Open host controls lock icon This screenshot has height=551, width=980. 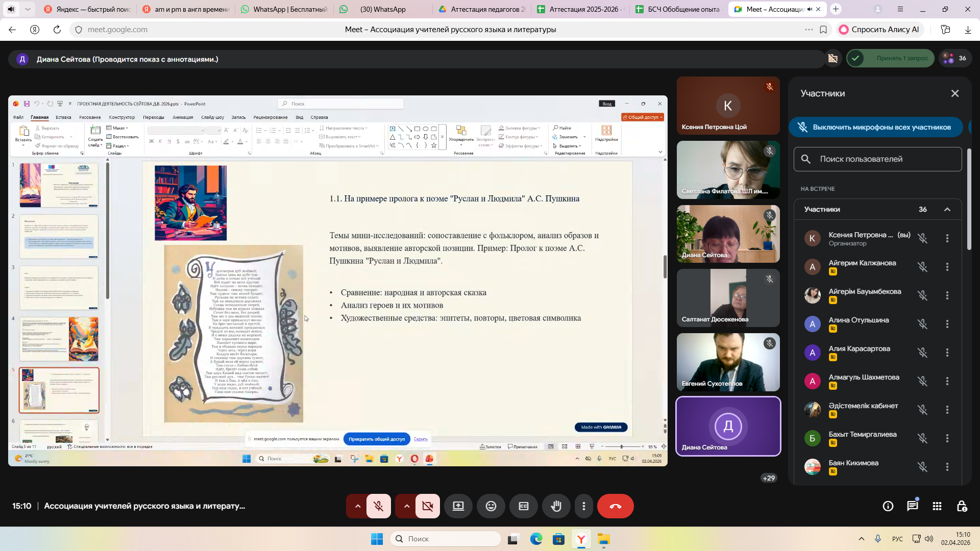pyautogui.click(x=962, y=506)
